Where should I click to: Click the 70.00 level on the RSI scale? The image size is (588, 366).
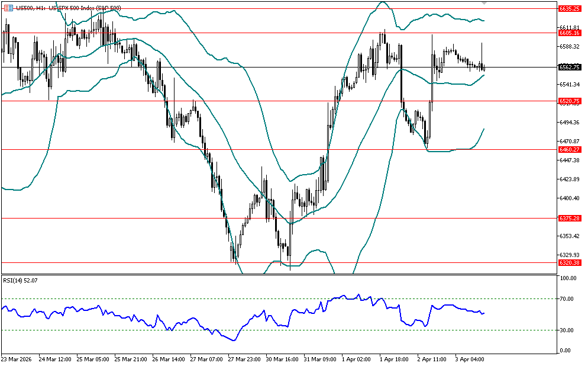point(568,299)
